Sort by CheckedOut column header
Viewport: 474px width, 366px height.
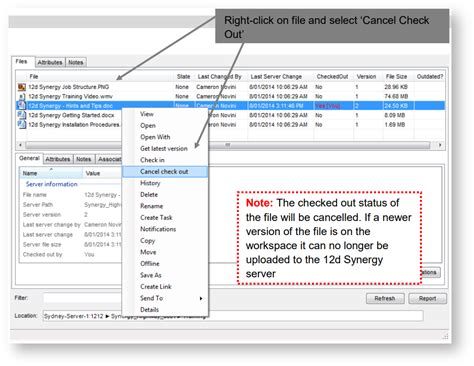pos(332,77)
